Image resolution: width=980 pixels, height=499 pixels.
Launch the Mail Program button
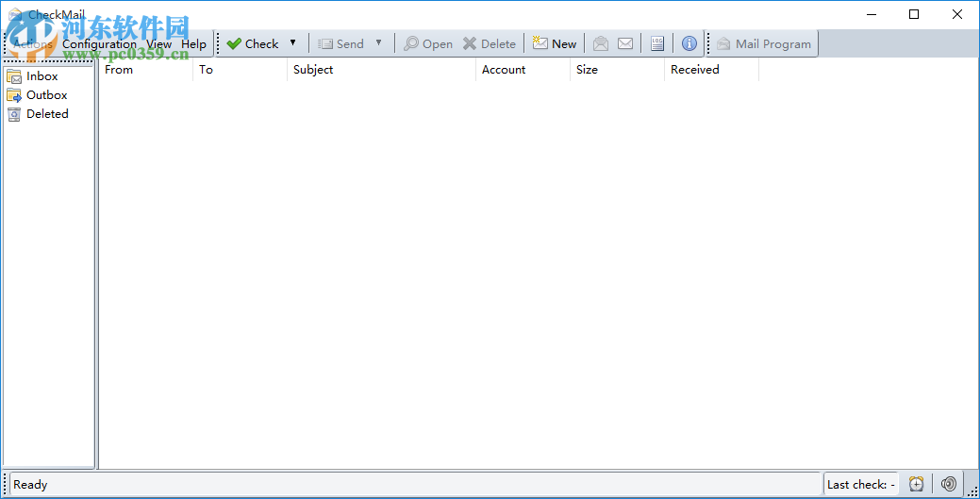pyautogui.click(x=764, y=43)
